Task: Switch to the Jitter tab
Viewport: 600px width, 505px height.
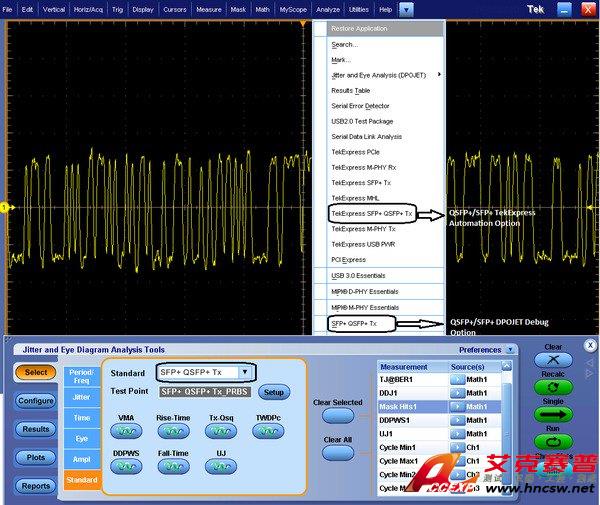Action: click(82, 397)
